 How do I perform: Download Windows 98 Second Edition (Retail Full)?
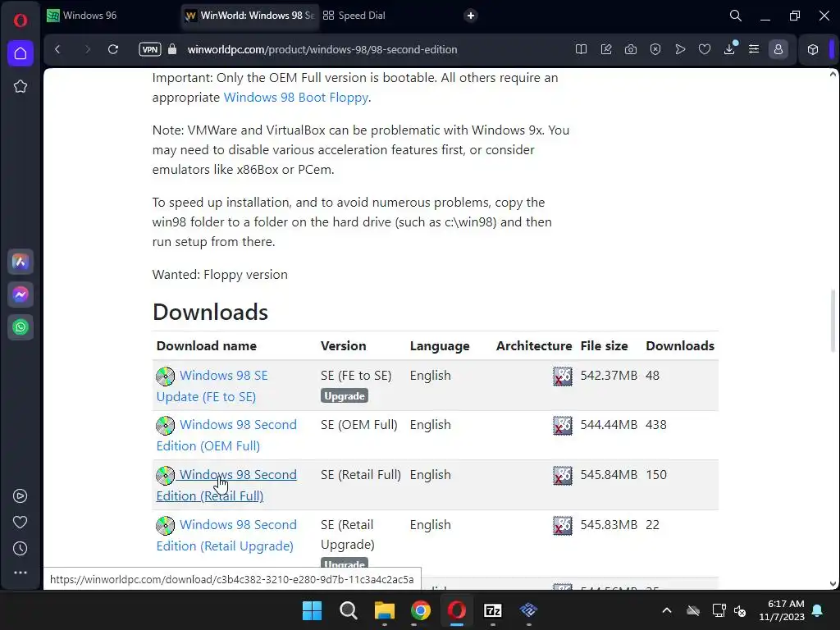point(226,485)
